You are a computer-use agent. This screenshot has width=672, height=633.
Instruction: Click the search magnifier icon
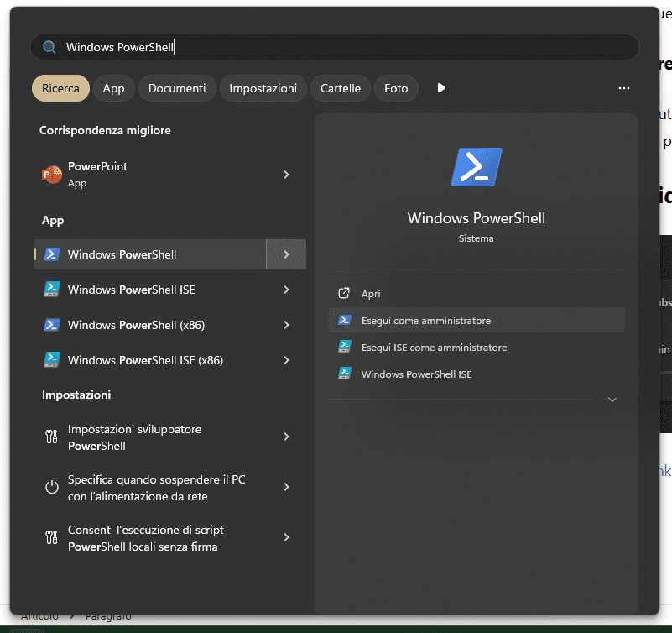click(x=49, y=48)
